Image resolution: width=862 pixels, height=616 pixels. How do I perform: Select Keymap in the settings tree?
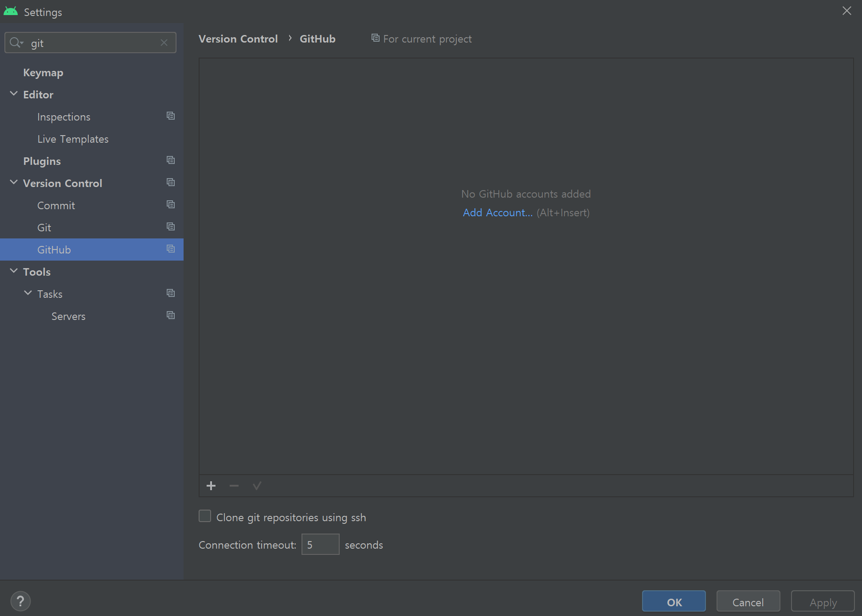43,73
